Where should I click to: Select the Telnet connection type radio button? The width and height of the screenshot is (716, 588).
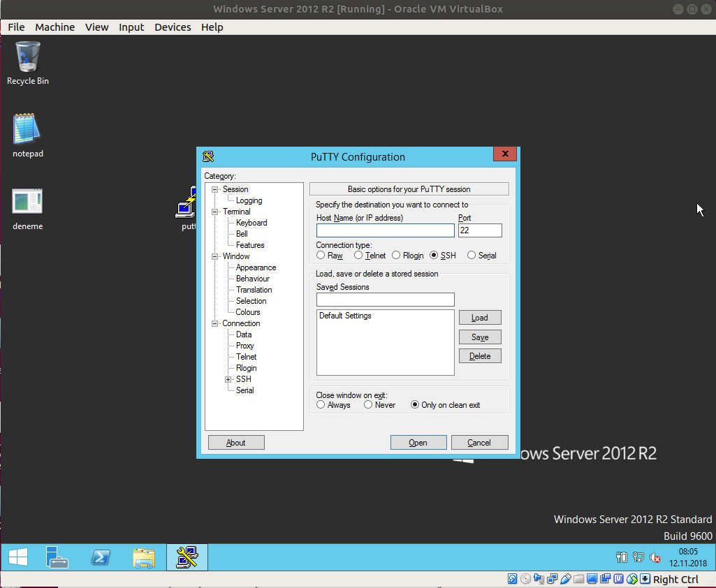[x=358, y=256]
